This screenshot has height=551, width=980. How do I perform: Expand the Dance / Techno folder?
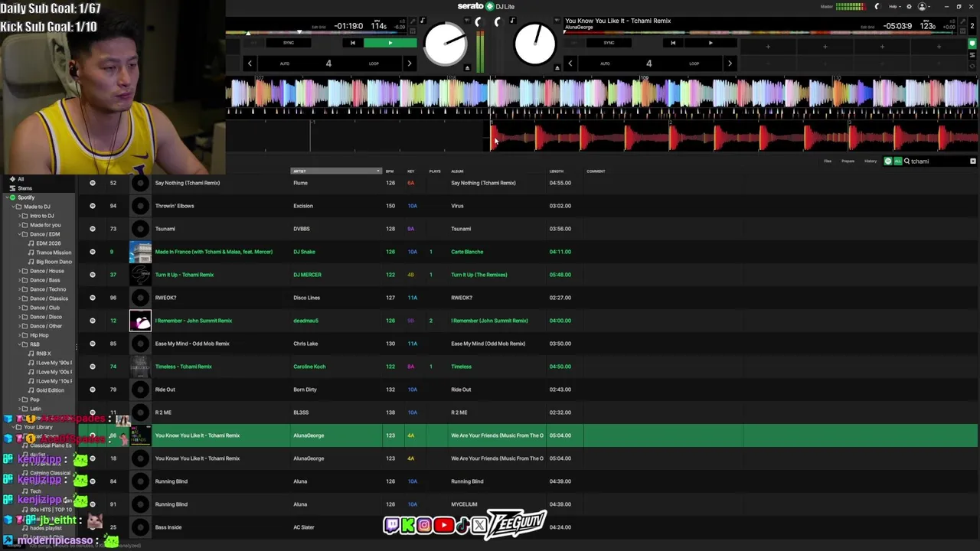[x=18, y=289]
